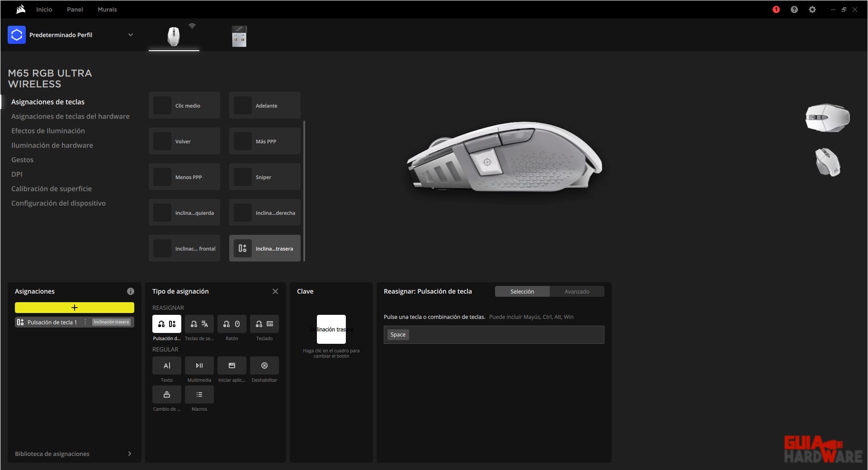
Task: Choose Cambio de perfil assignment type
Action: 167,394
